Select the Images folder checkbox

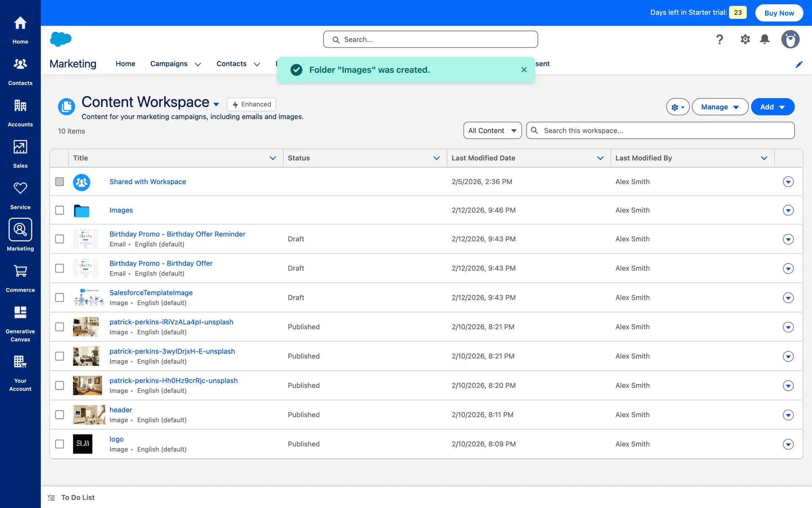tap(60, 210)
